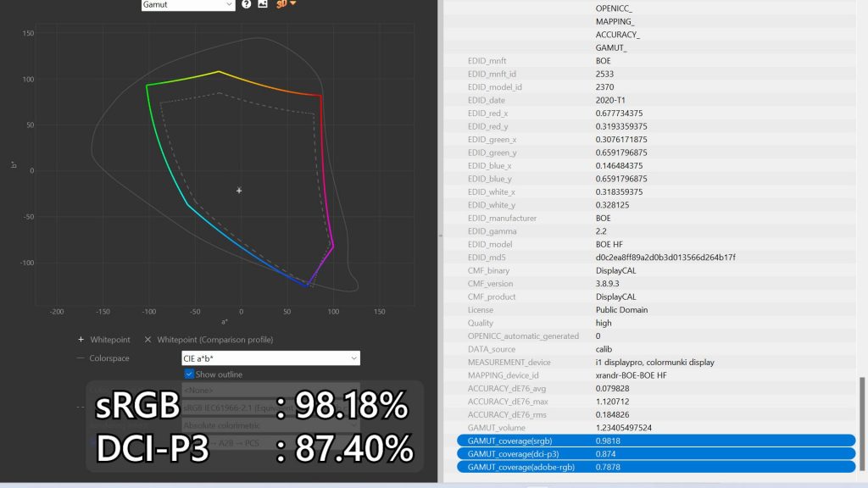
Task: Click the EDID_green_y label
Action: click(492, 152)
